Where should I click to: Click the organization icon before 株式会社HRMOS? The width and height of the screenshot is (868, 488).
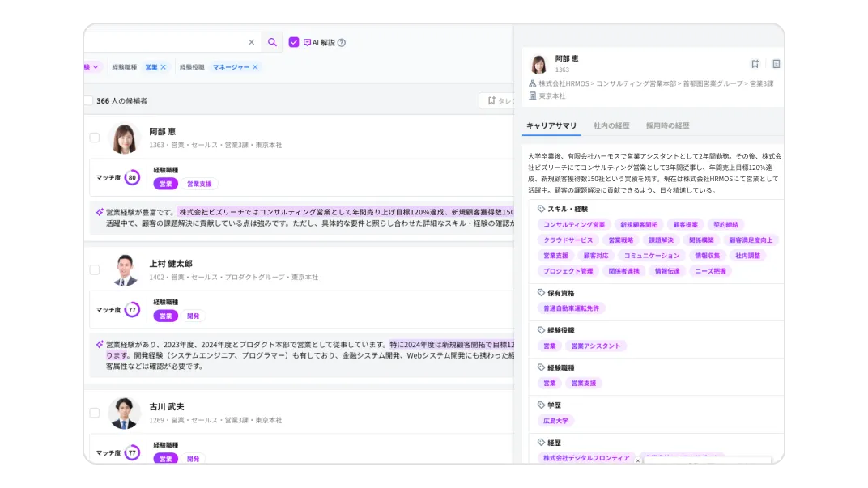click(533, 83)
